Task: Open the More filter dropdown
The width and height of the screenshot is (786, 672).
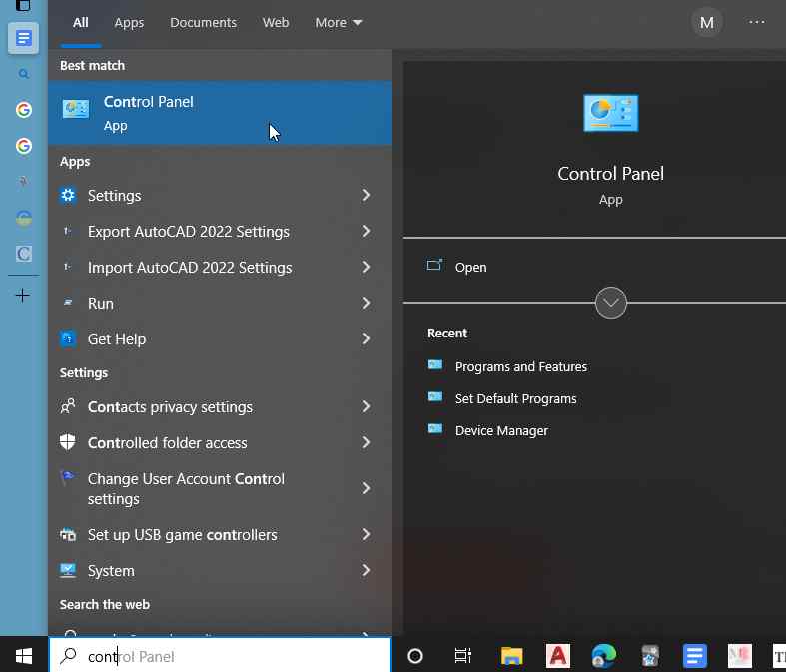Action: 338,23
